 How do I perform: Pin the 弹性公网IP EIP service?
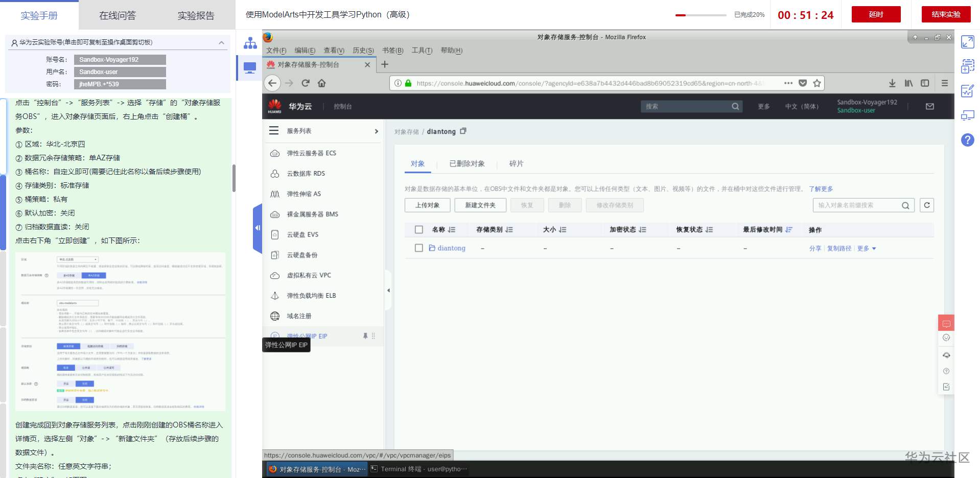[x=365, y=336]
